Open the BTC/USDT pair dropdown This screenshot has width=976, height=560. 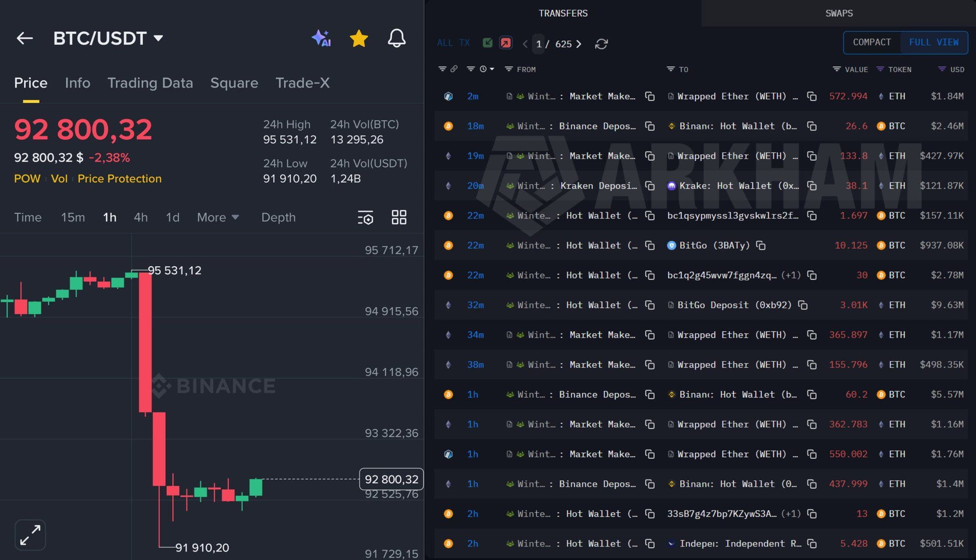158,38
